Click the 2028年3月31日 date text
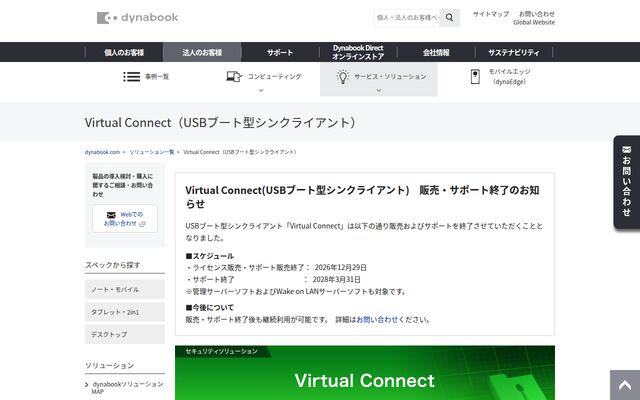 pos(336,280)
